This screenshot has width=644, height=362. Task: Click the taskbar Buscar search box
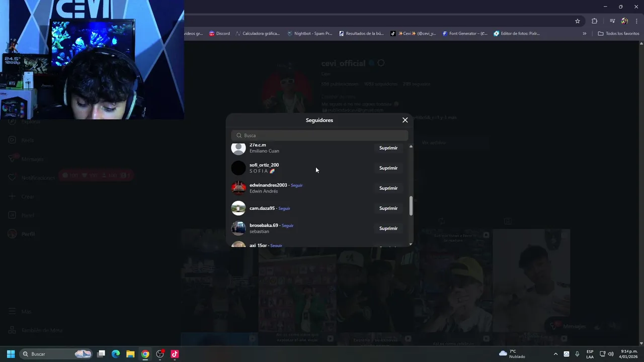pyautogui.click(x=57, y=354)
